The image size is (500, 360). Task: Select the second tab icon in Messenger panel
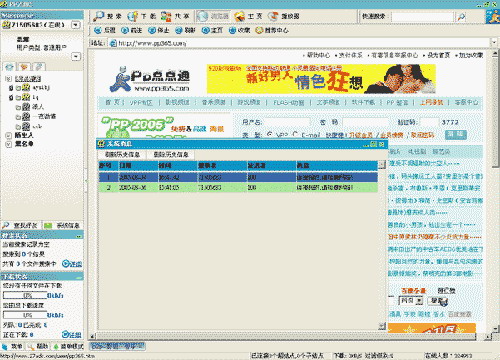(x=24, y=67)
